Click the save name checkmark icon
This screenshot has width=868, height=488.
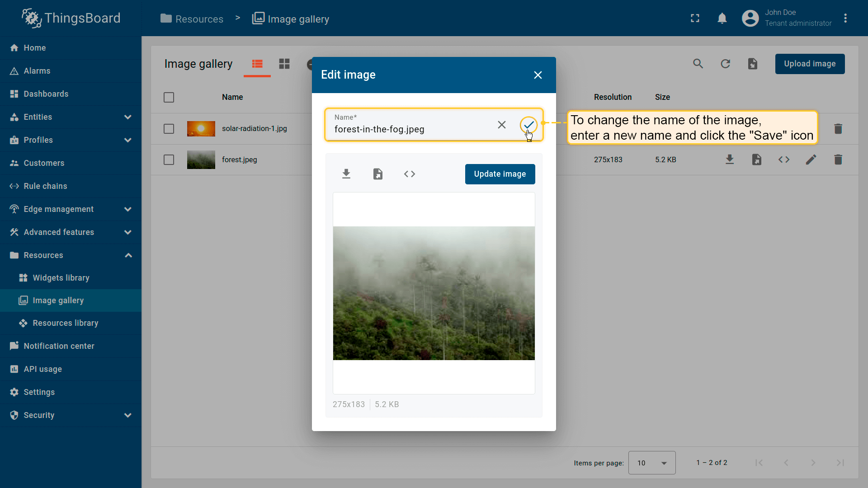coord(528,125)
